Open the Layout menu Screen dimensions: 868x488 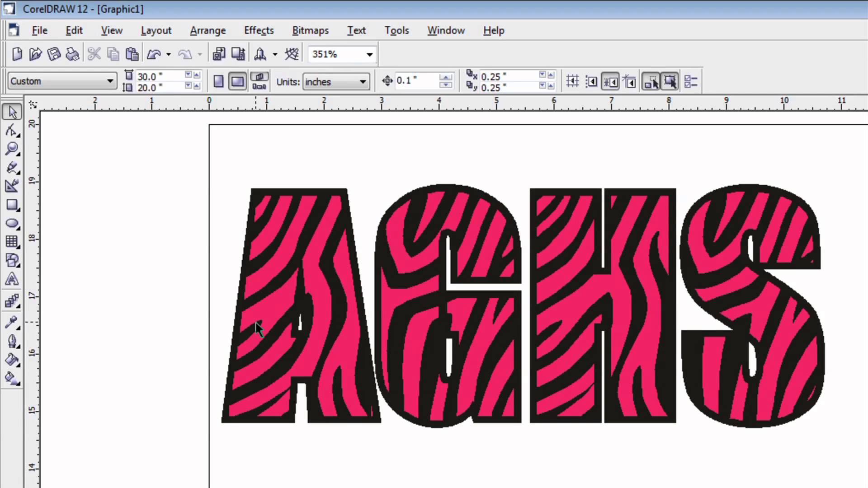coord(156,30)
